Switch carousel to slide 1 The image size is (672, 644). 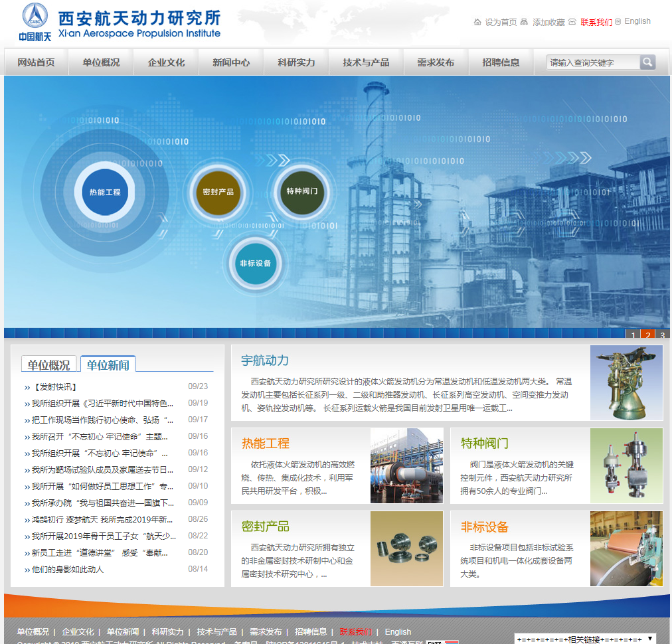pyautogui.click(x=632, y=335)
